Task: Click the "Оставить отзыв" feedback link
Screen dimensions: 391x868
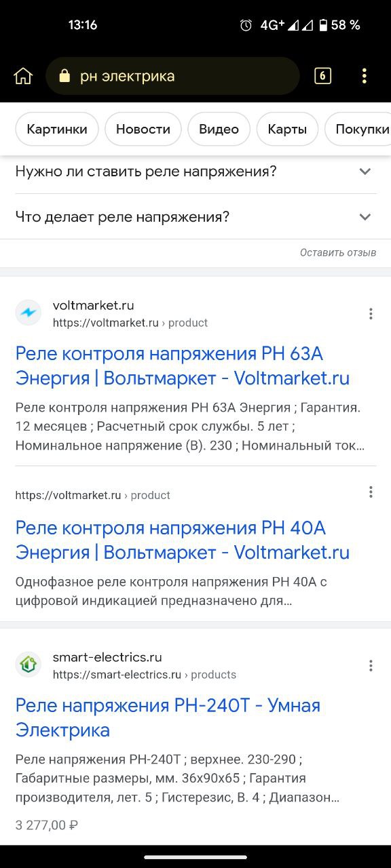Action: [338, 252]
